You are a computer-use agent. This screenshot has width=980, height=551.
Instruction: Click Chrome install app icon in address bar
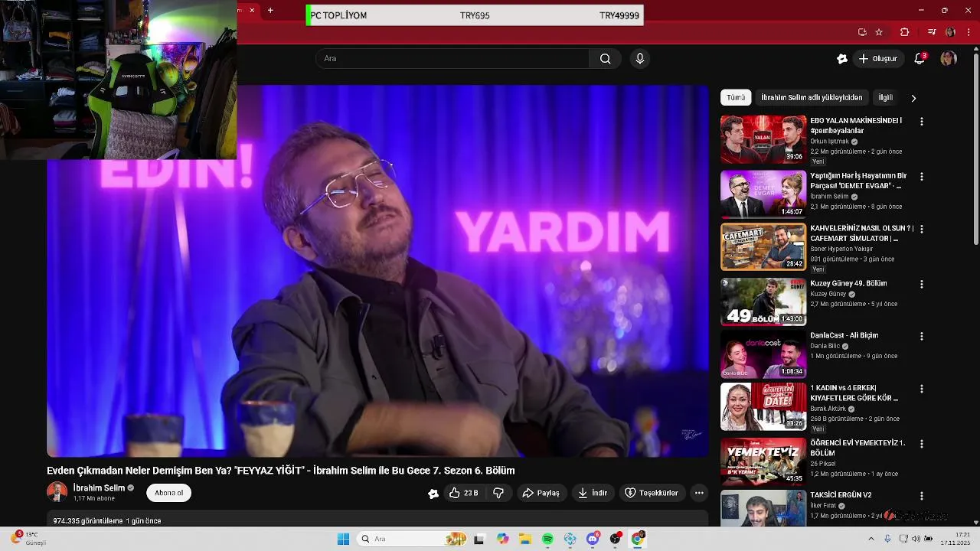click(862, 32)
